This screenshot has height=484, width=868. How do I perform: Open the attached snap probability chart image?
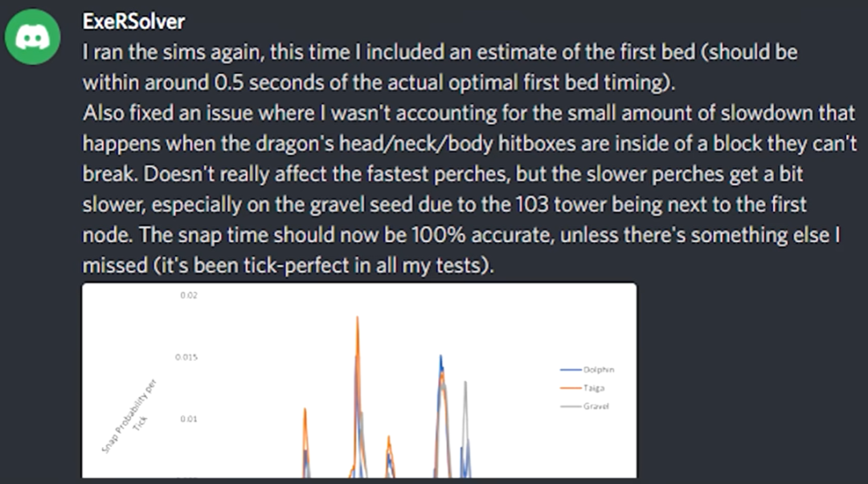(358, 380)
